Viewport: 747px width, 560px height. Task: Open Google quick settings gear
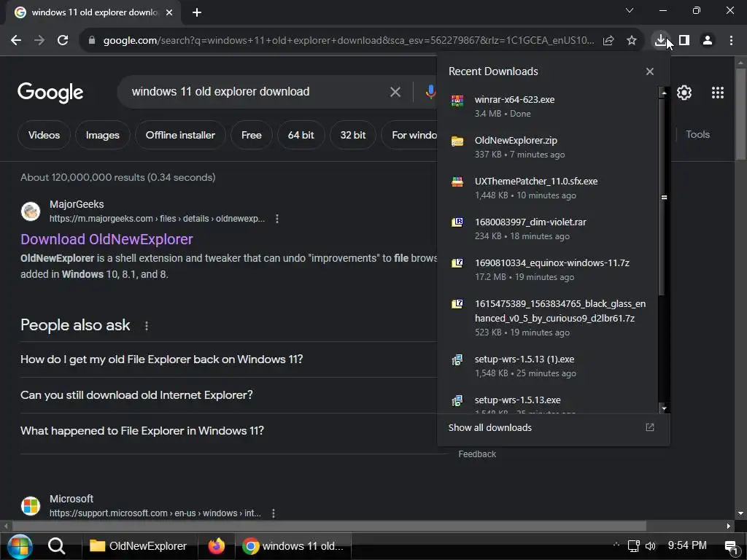click(x=684, y=93)
